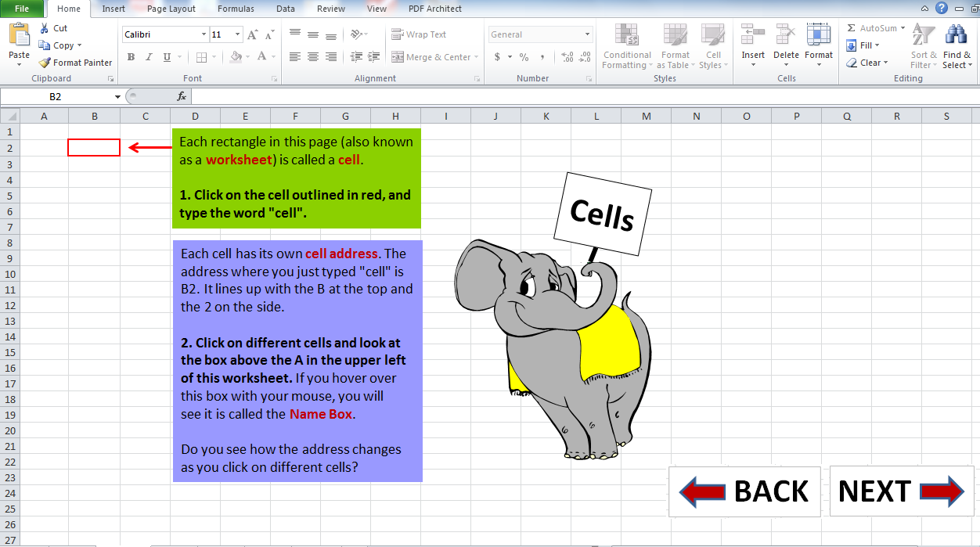Open Conditional Formatting

coord(626,45)
